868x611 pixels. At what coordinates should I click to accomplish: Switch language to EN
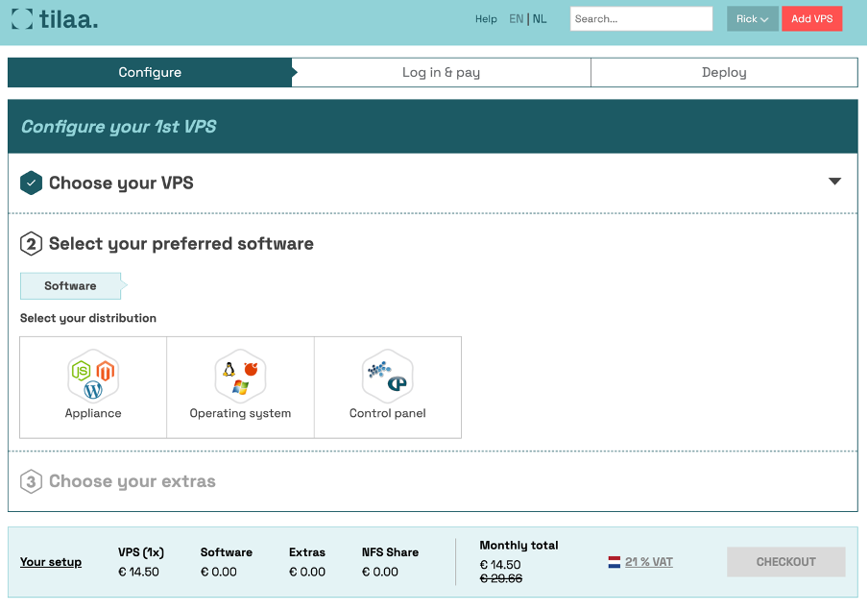pyautogui.click(x=516, y=19)
